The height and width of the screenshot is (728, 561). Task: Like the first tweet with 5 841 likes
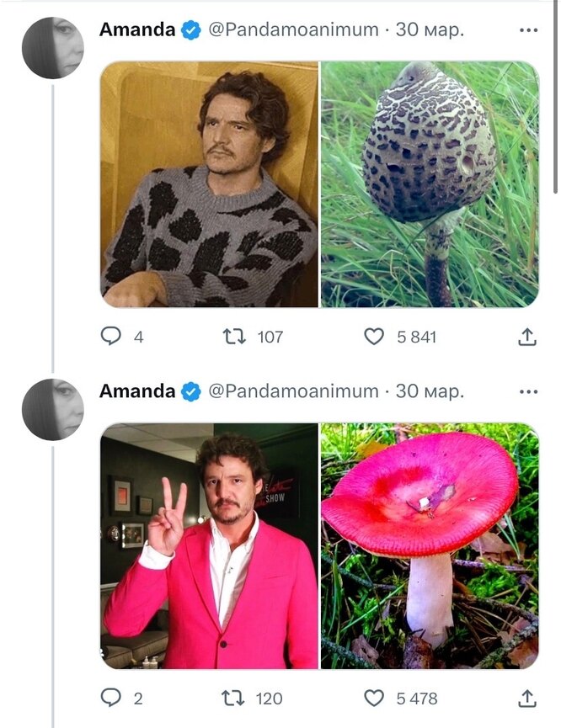click(373, 337)
